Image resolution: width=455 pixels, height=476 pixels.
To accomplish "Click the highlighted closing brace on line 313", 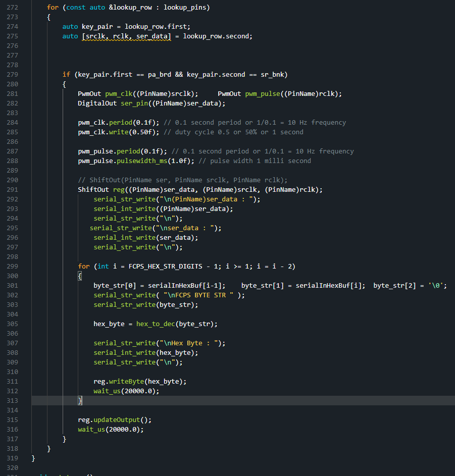I will tap(80, 401).
